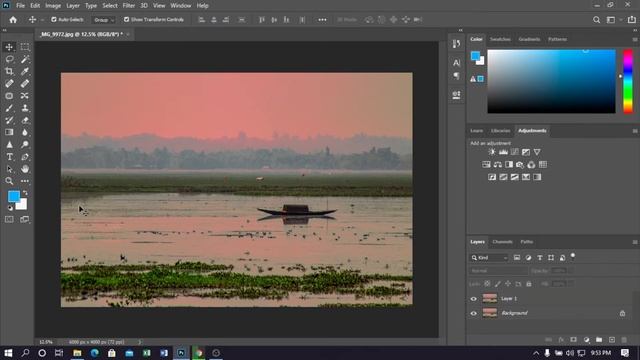
Task: Toggle lock transparent pixels
Action: pyautogui.click(x=487, y=284)
